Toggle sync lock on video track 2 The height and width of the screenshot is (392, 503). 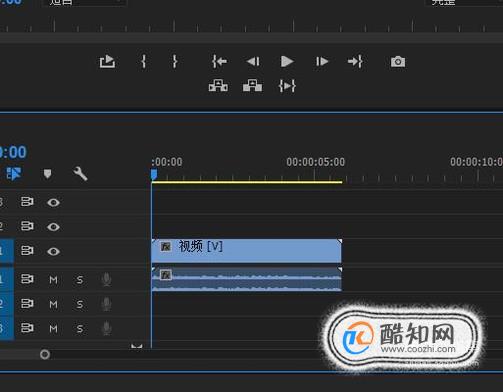pos(27,226)
